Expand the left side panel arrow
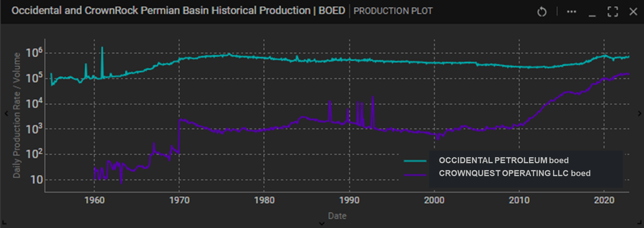 click(x=6, y=113)
